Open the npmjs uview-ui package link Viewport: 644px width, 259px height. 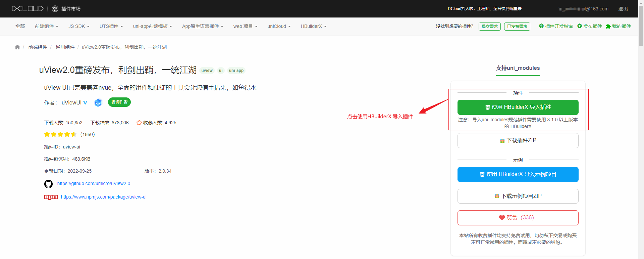[104, 197]
